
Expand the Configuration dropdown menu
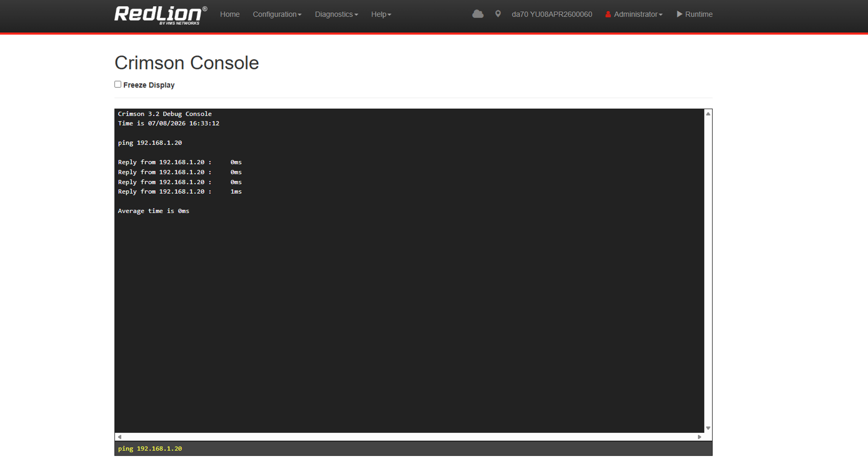coord(277,14)
